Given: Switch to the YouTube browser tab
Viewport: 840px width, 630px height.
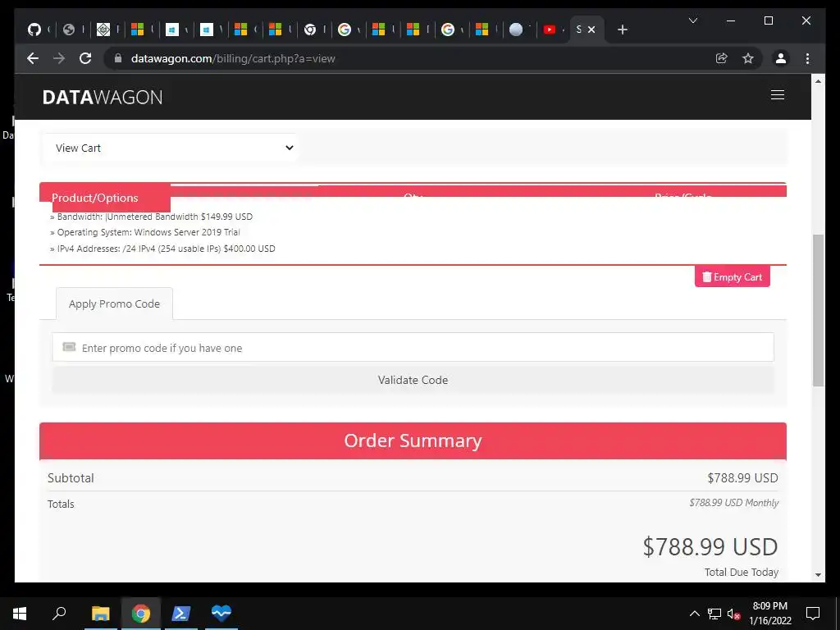Looking at the screenshot, I should (x=549, y=30).
